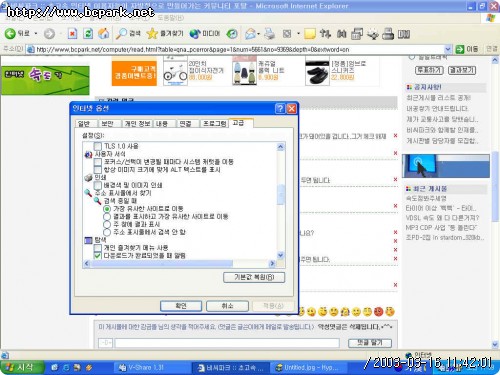500x375 pixels.
Task: Open the dropdown arrow beside Edit icon
Action: (x=298, y=34)
